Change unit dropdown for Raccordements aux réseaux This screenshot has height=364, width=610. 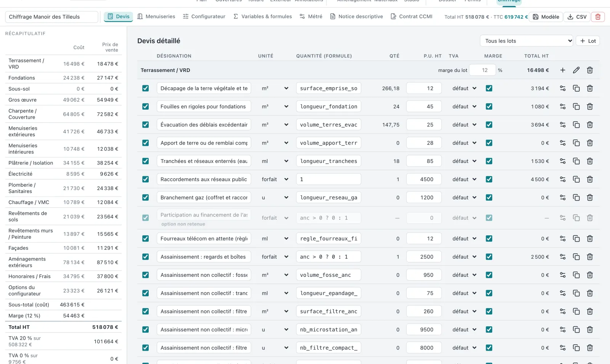click(275, 179)
